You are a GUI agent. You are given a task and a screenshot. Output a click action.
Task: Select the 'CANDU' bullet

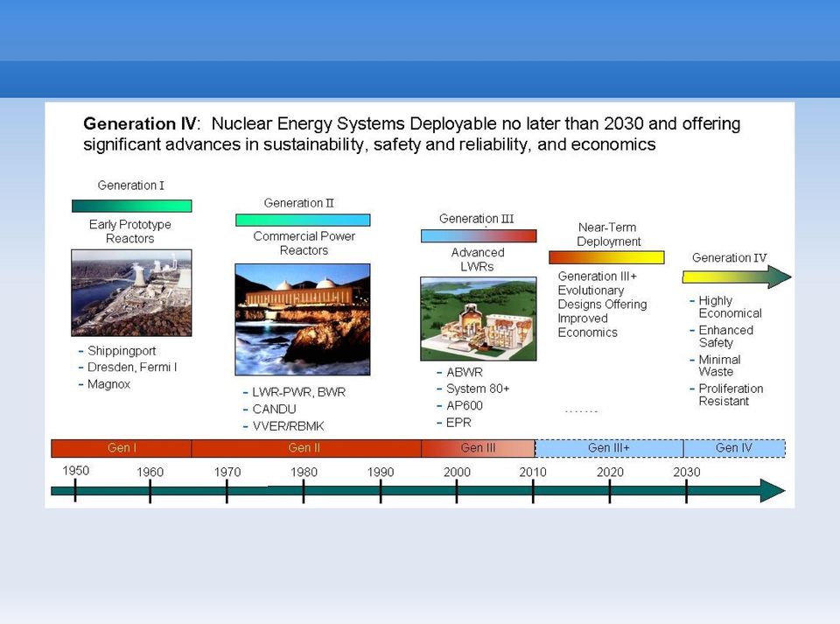click(269, 410)
